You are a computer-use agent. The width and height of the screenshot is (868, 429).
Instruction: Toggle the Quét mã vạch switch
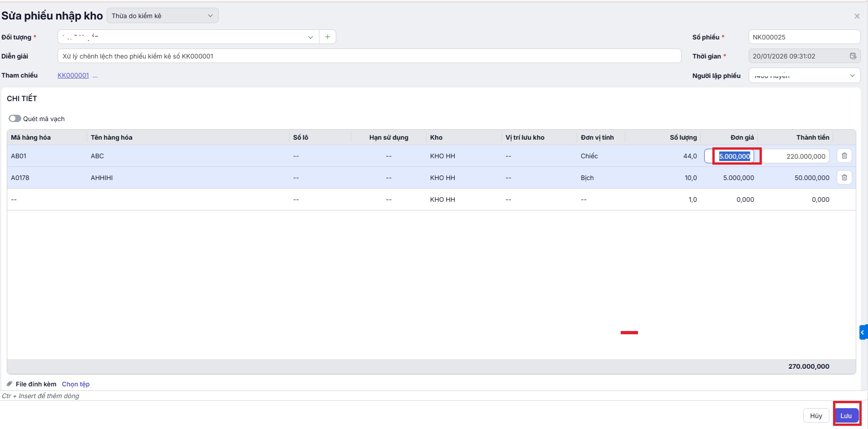(x=15, y=119)
